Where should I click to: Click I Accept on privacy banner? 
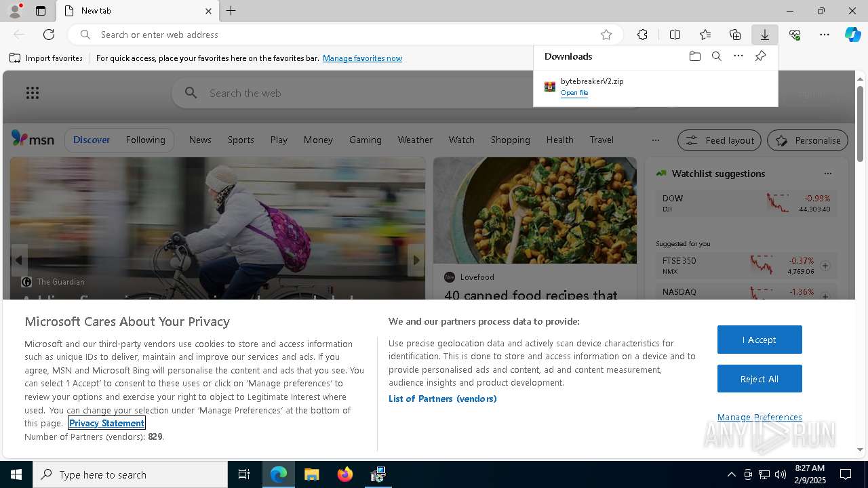click(x=759, y=340)
